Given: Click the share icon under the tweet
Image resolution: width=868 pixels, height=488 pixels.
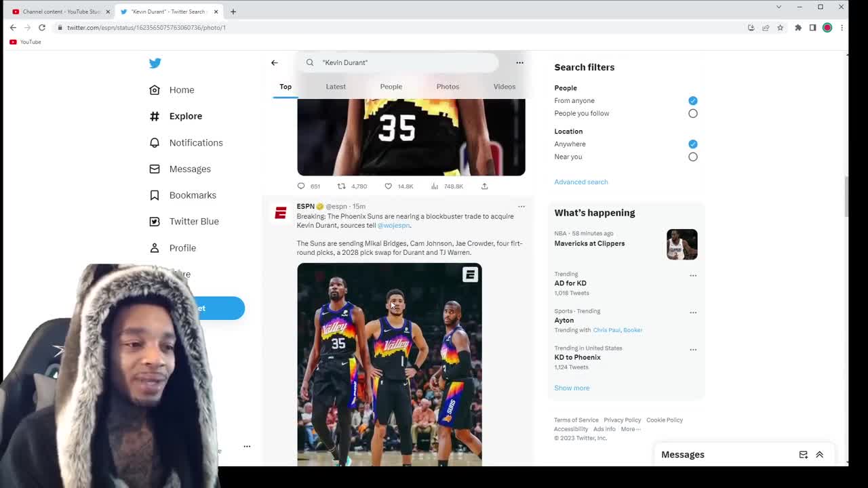Looking at the screenshot, I should [x=484, y=186].
